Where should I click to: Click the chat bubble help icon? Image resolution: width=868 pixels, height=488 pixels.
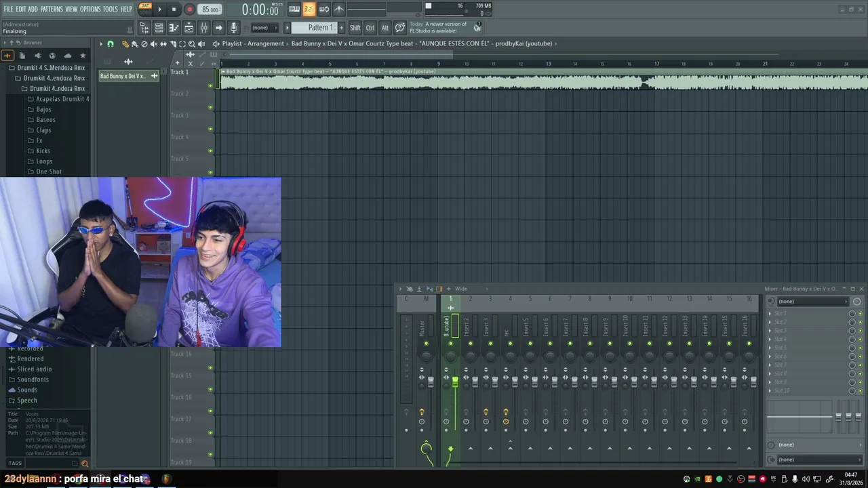[400, 28]
